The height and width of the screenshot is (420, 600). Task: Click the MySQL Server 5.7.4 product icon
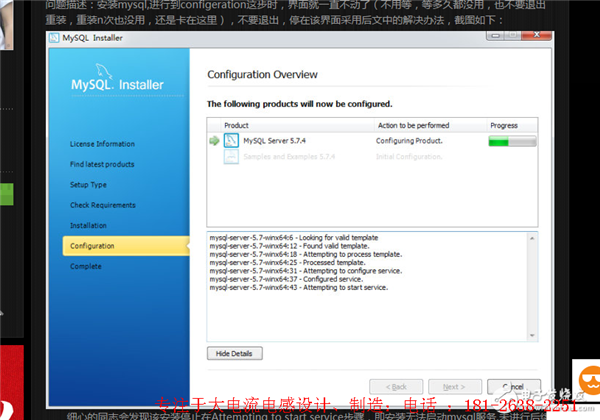231,140
